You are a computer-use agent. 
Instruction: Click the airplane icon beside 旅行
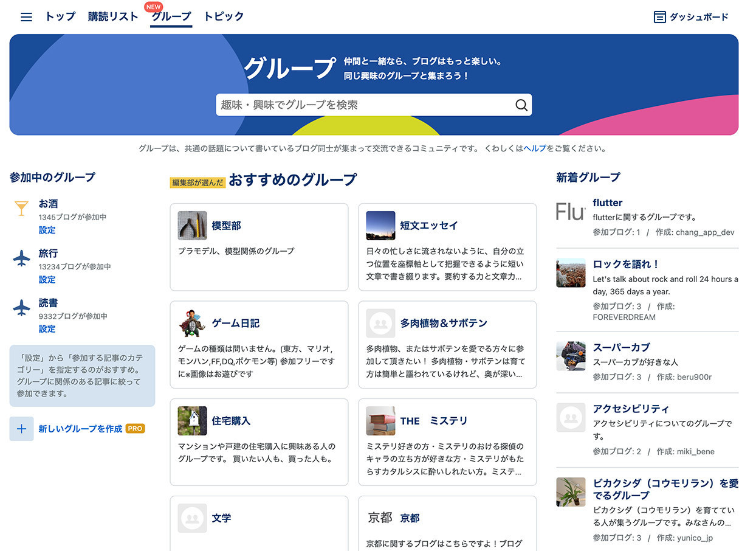[21, 258]
